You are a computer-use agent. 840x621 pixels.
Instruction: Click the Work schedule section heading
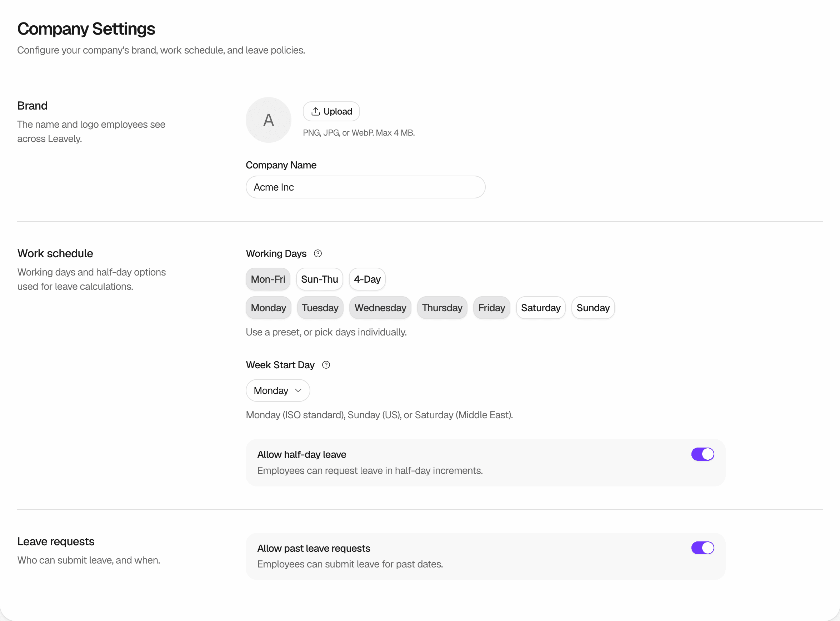[55, 253]
